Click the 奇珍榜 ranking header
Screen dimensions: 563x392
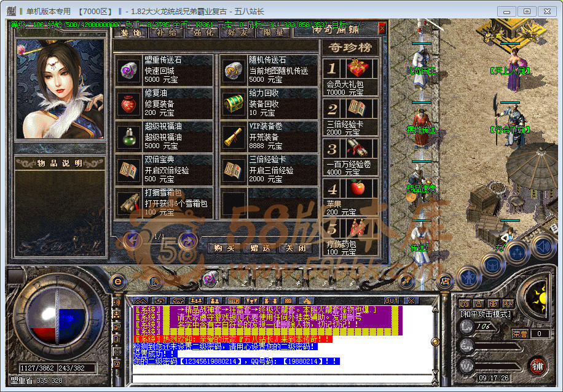(x=350, y=48)
